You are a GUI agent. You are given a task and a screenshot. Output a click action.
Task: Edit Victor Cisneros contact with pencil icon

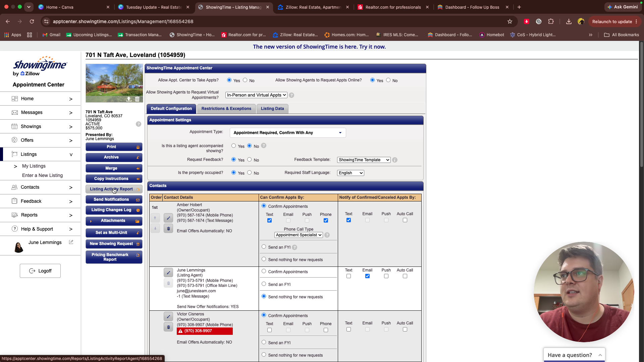pyautogui.click(x=168, y=316)
